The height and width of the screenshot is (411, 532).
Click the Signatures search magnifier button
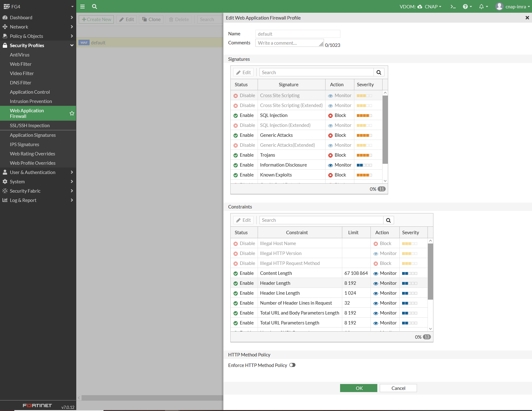pyautogui.click(x=379, y=72)
